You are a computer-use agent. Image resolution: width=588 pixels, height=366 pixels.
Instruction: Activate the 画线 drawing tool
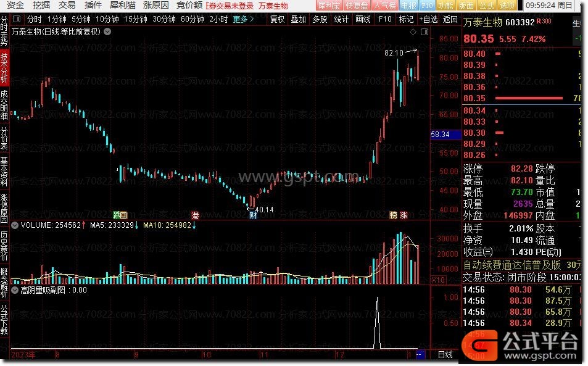click(363, 19)
